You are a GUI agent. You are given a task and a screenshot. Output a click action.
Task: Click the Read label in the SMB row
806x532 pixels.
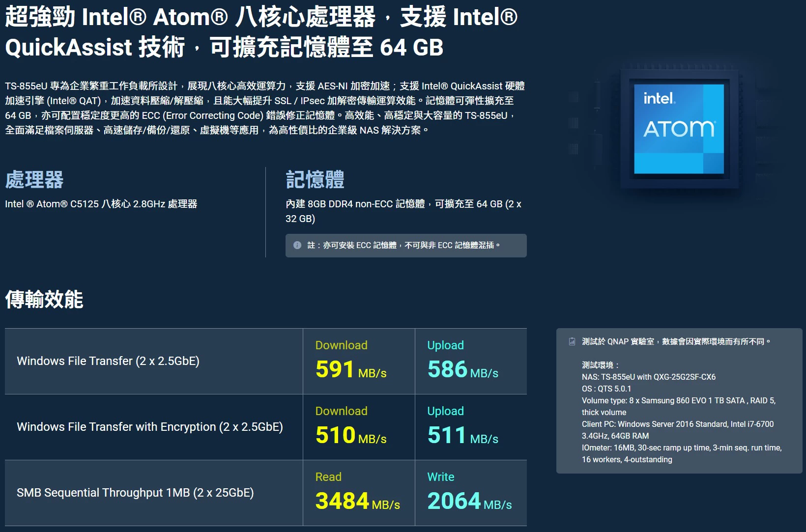point(328,477)
